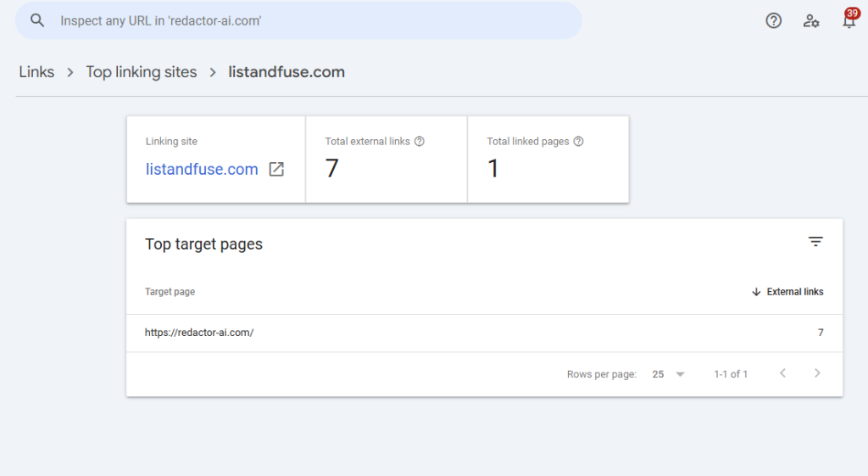Click the Top target pages heading
This screenshot has height=476, width=868.
pos(203,244)
